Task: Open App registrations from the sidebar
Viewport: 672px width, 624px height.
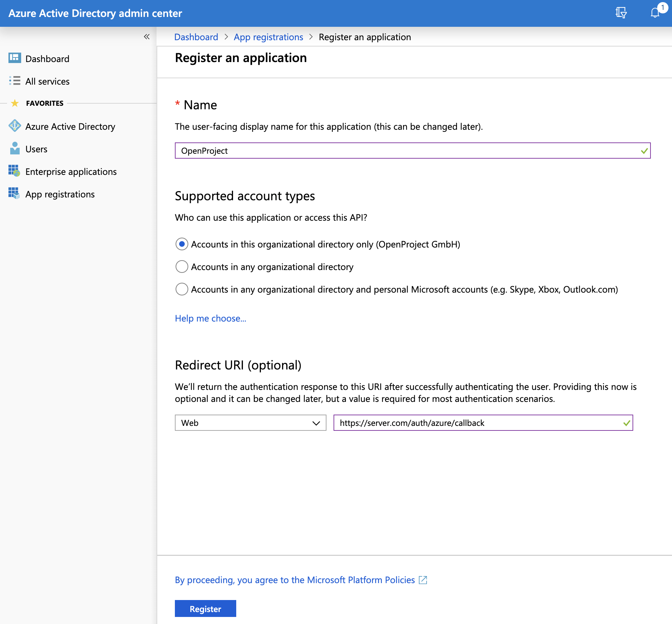Action: [60, 194]
